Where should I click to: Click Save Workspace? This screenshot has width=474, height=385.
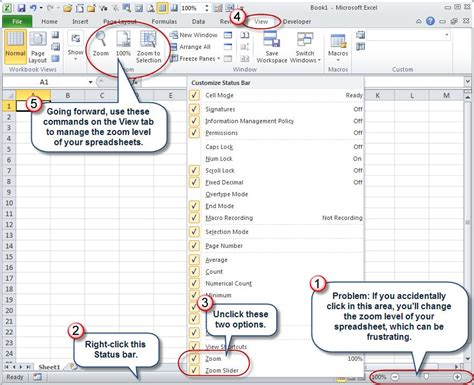(x=272, y=47)
